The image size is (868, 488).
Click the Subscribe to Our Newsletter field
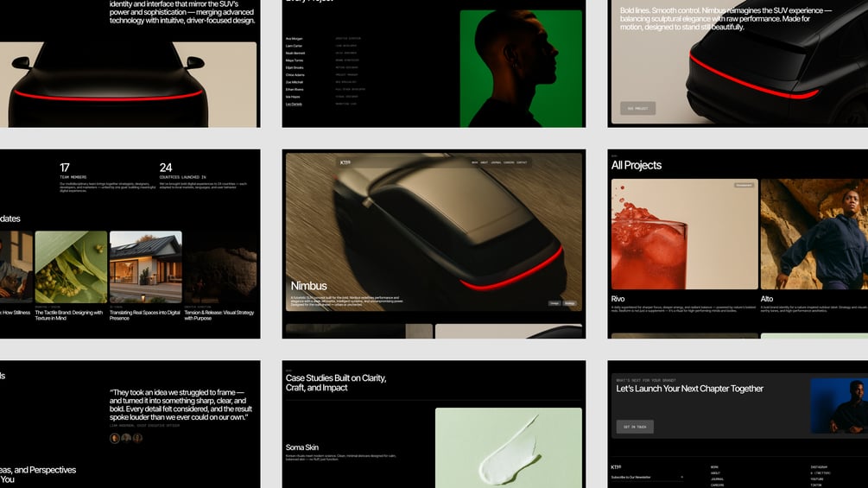647,477
